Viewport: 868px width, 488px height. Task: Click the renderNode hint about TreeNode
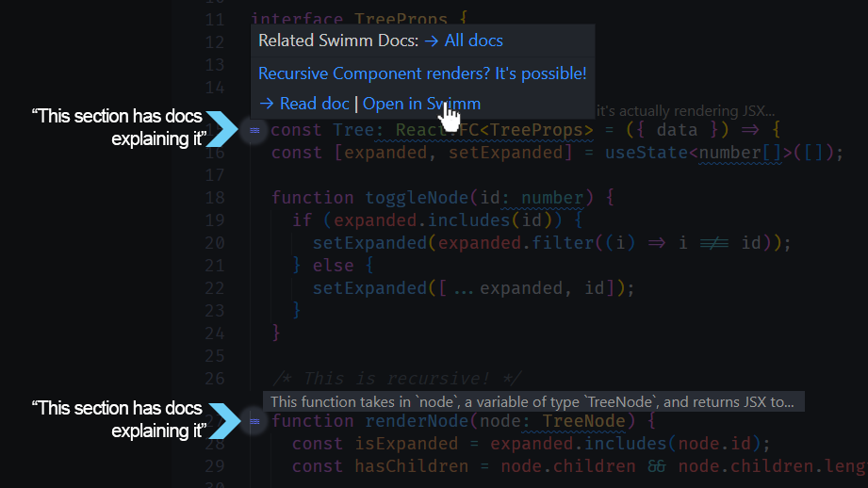(x=532, y=401)
